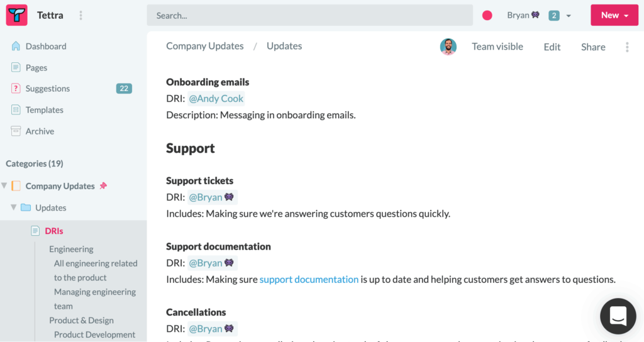The image size is (644, 342).
Task: Open the page options three-dot menu
Action: [627, 47]
